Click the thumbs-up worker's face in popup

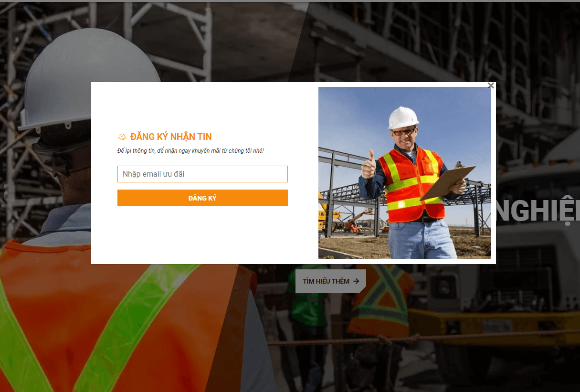[404, 137]
